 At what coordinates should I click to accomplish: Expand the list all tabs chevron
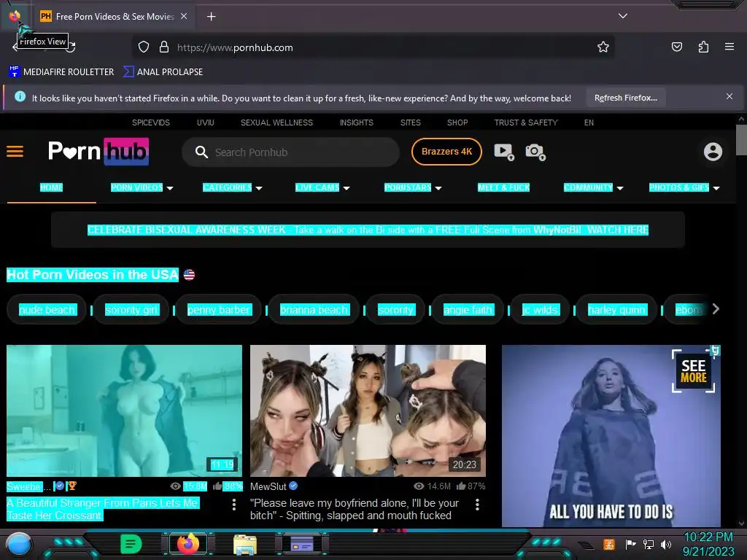tap(623, 16)
